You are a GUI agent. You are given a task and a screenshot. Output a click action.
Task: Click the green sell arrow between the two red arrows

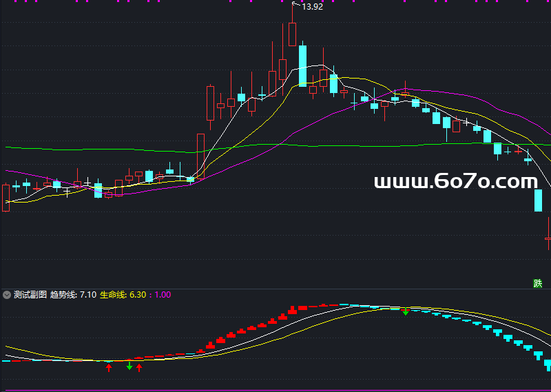point(129,367)
